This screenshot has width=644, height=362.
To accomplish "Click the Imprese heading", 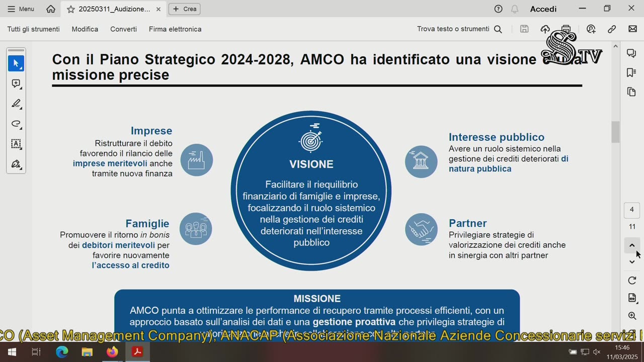I will [151, 131].
